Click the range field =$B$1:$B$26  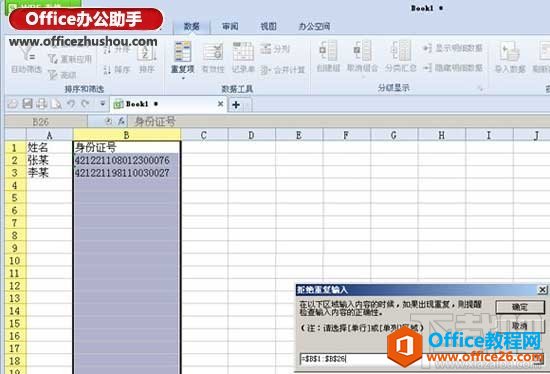417,359
